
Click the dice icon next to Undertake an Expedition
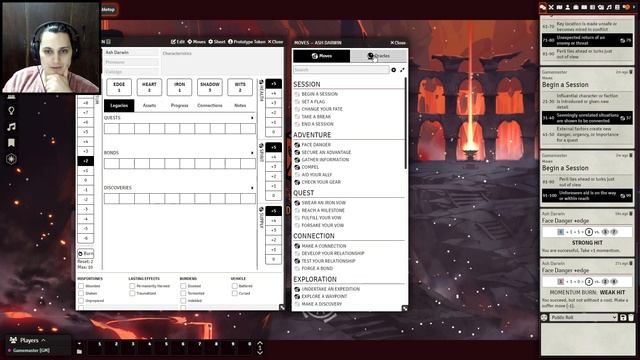pos(297,289)
